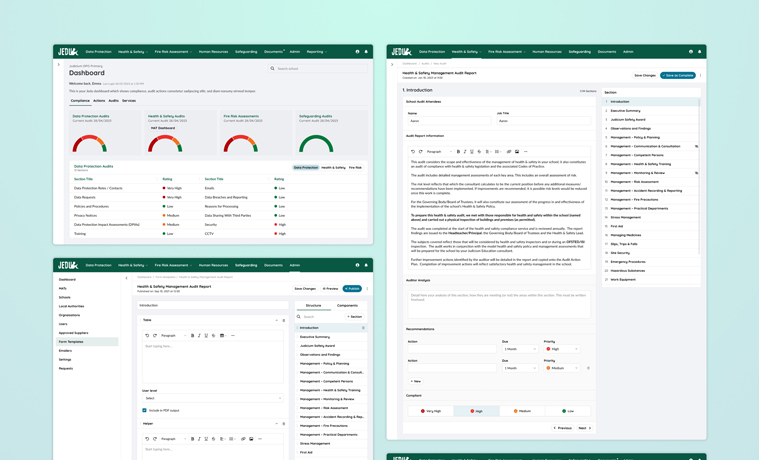Click the search icon in the Structure panel

click(x=299, y=317)
